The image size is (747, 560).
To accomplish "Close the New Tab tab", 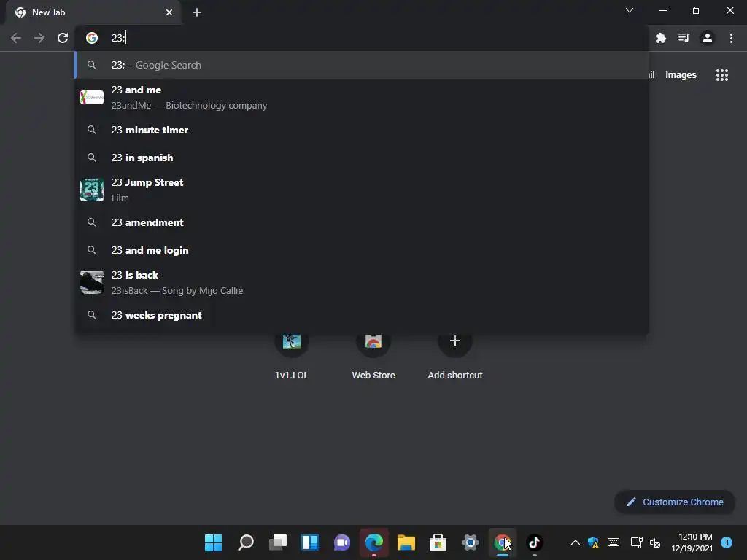I will [169, 12].
